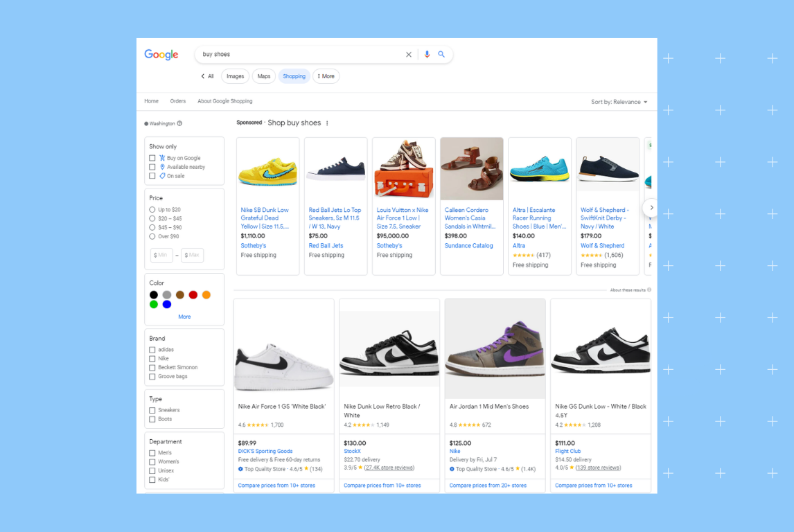Screen dimensions: 794x532
Task: Click the Google logo
Action: click(x=161, y=55)
